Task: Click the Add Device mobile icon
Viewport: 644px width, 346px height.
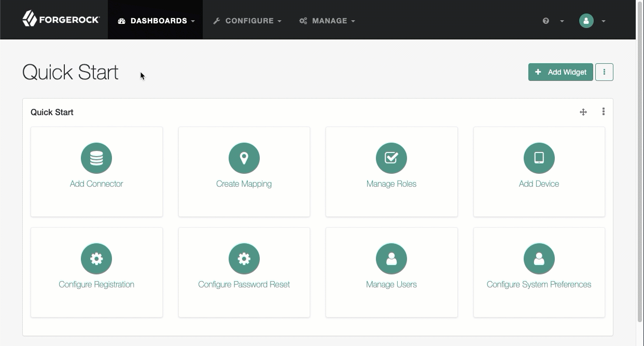Action: (539, 158)
